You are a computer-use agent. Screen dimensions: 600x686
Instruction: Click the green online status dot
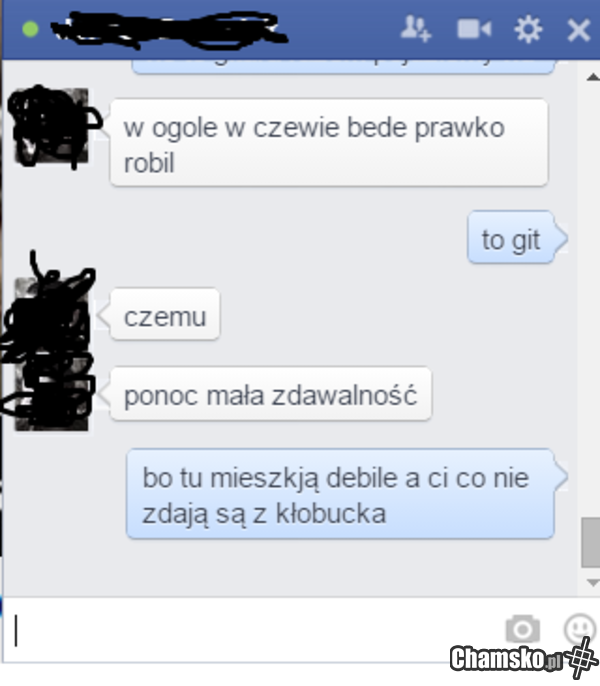tap(30, 29)
